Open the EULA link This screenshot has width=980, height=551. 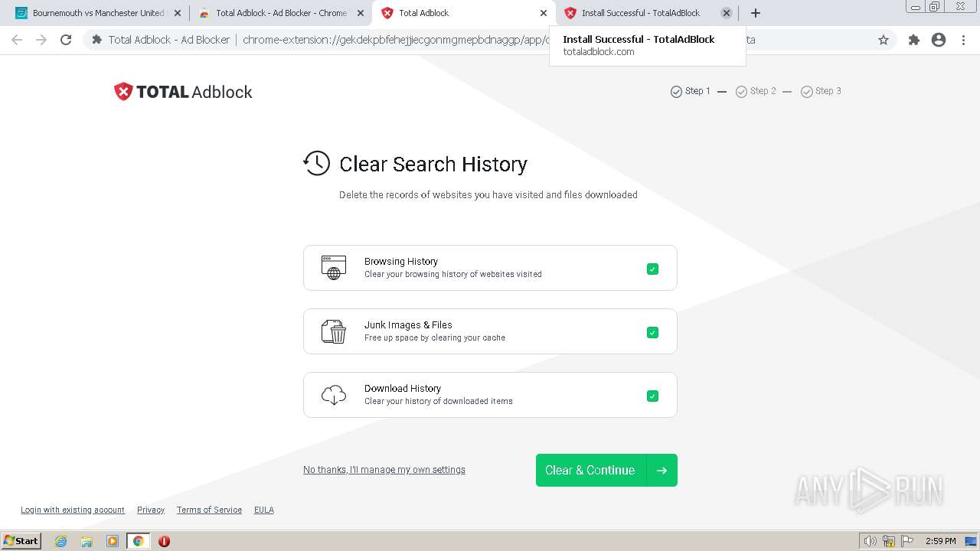(264, 510)
